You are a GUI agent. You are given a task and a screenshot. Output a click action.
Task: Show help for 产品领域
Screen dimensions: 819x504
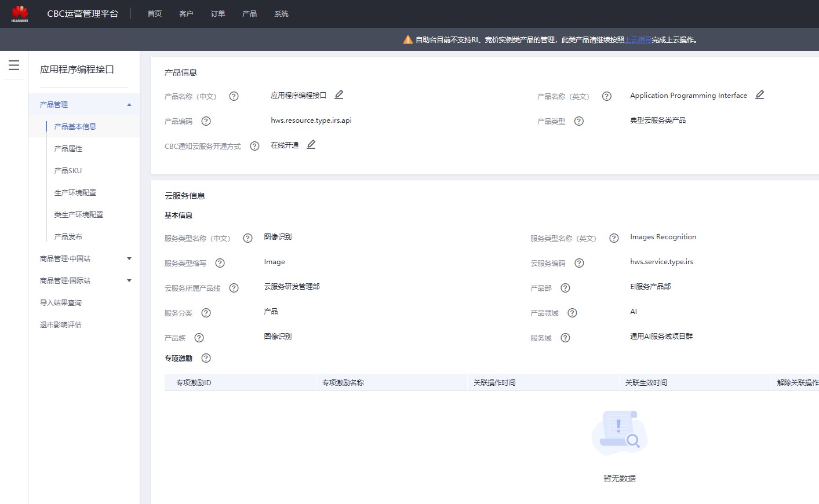[572, 313]
